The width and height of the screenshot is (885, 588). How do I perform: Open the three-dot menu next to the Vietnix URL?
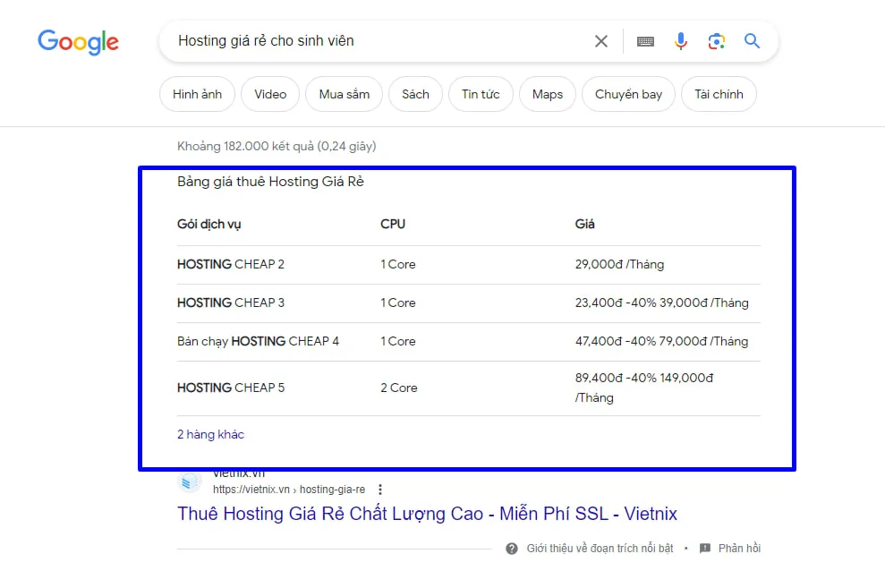tap(380, 489)
